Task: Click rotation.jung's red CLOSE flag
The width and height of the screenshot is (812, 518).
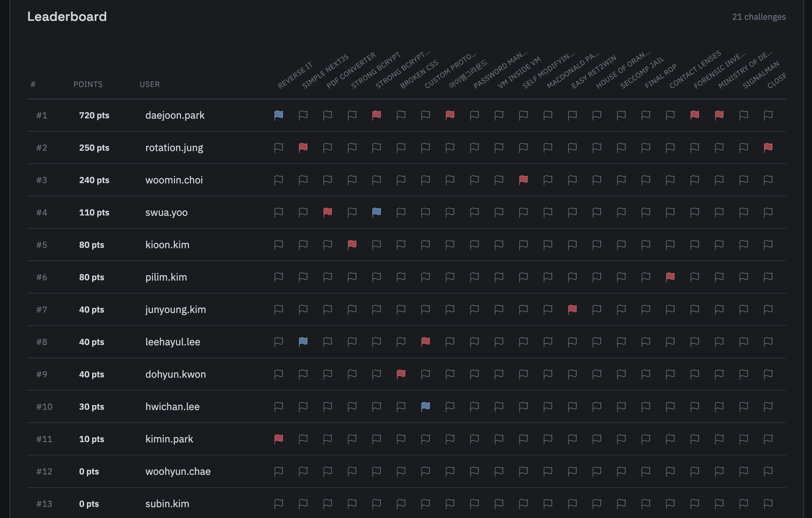Action: click(x=768, y=147)
